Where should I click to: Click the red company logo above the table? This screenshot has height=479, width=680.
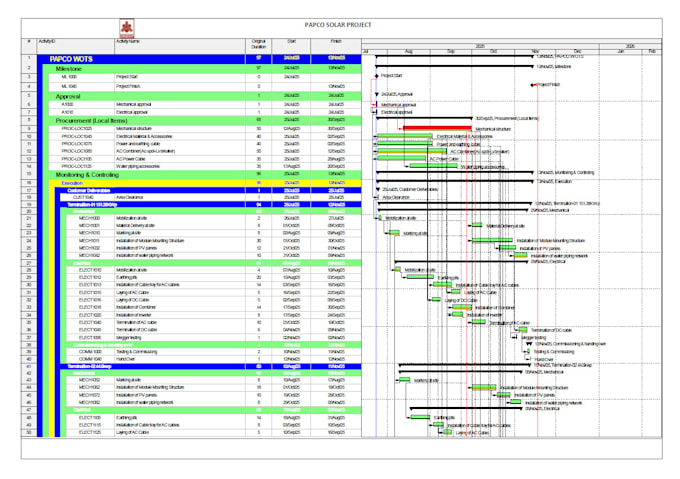coord(127,29)
